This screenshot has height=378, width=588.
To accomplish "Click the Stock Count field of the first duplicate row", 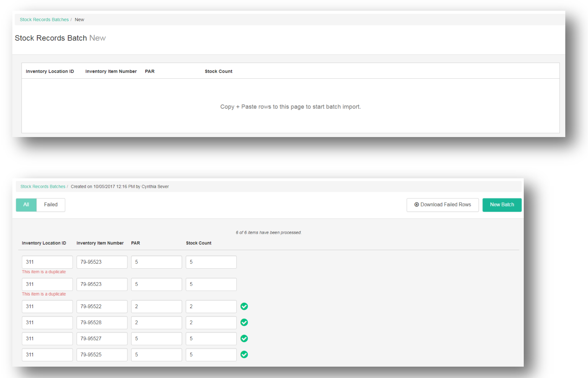I will coord(211,262).
